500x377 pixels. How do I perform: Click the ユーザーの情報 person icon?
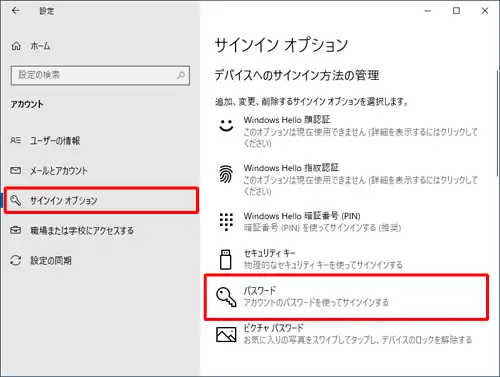[15, 140]
